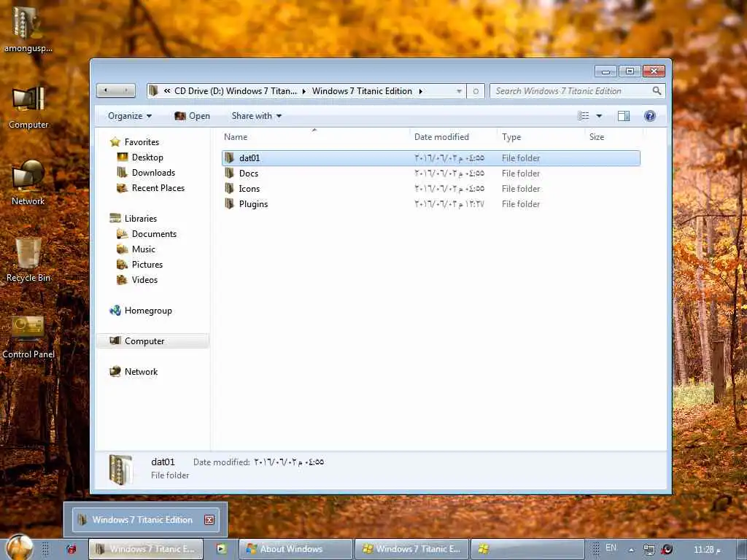Expand arrow after Windows 7 Titanic Edition breadcrumb
Screen dimensions: 747x560
pos(421,91)
